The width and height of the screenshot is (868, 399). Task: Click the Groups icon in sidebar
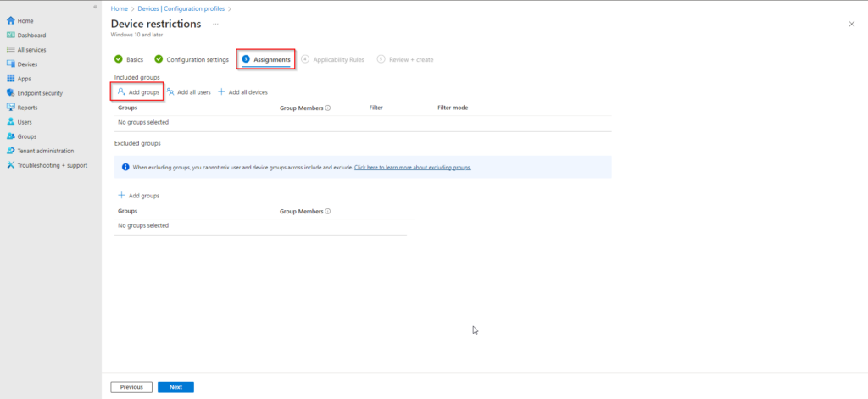[x=10, y=136]
